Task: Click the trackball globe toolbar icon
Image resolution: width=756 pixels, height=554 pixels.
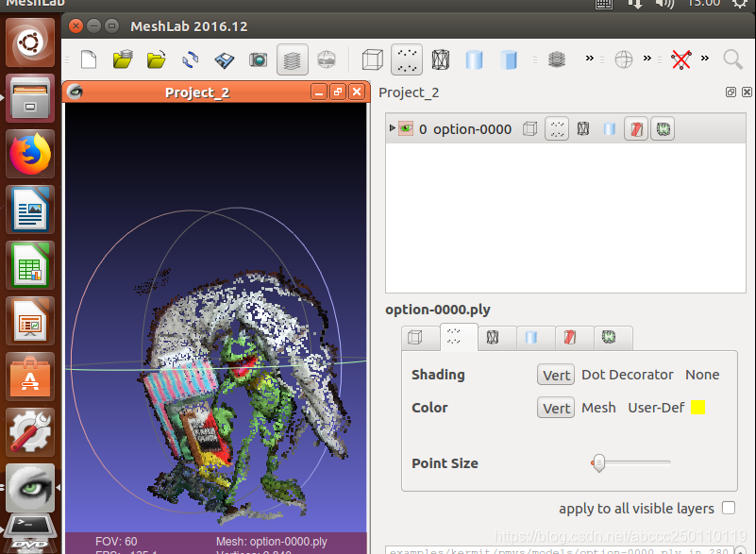Action: [x=624, y=59]
